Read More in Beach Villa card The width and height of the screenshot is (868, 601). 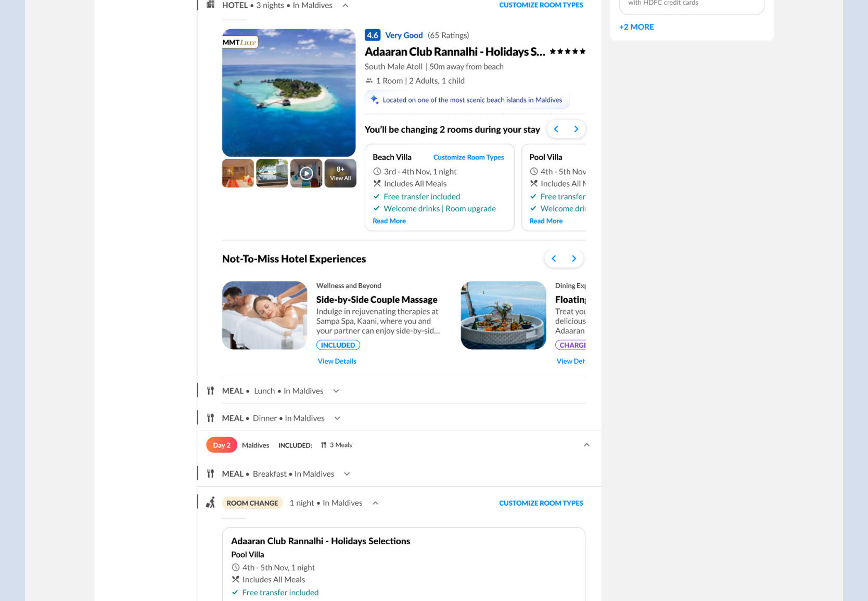pyautogui.click(x=389, y=221)
